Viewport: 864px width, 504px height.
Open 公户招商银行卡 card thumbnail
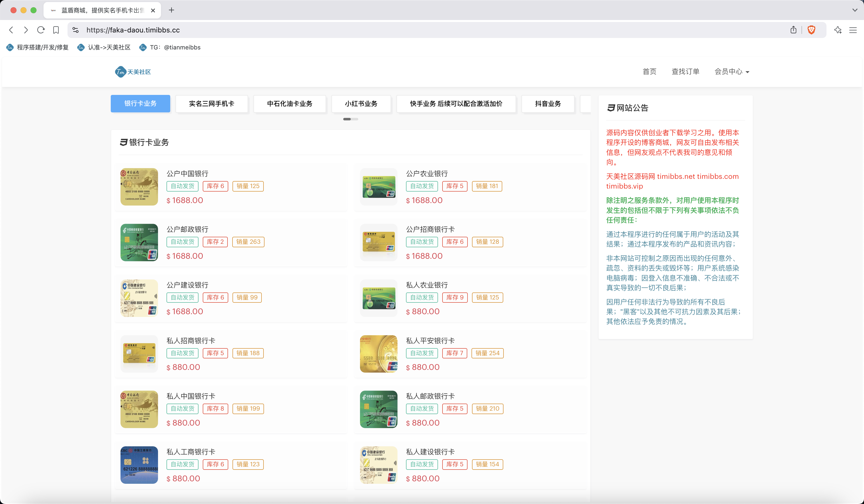378,243
